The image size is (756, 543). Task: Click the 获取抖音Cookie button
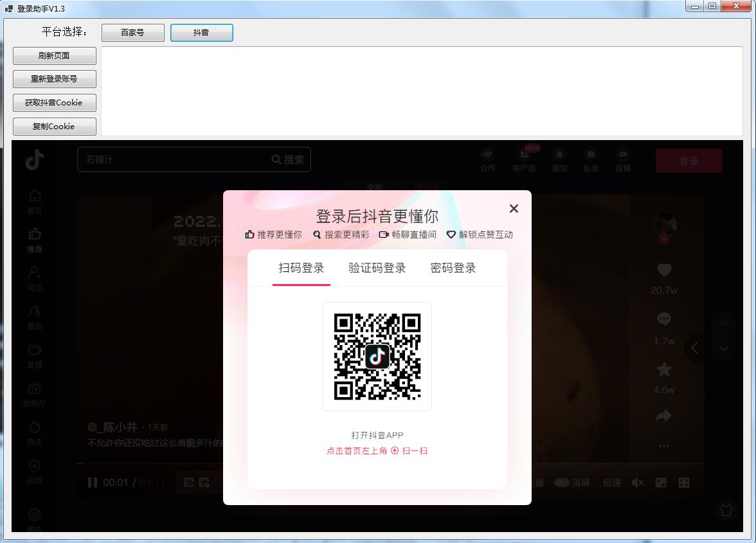(55, 103)
